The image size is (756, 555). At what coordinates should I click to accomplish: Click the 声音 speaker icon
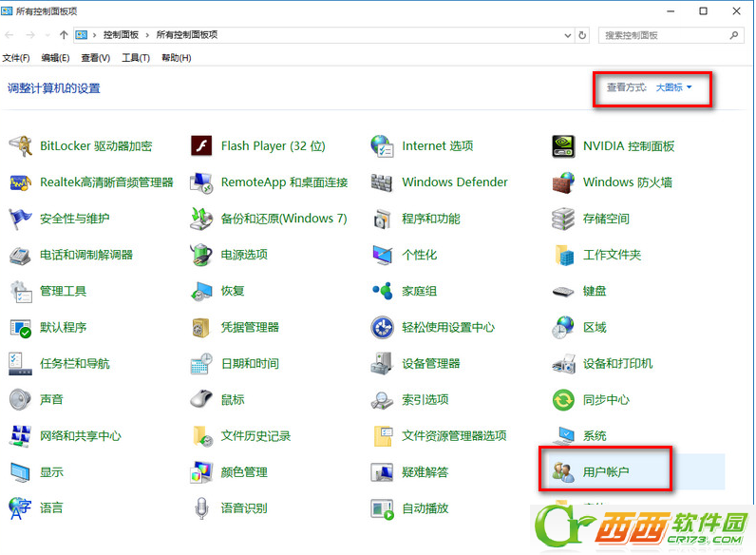tap(20, 399)
